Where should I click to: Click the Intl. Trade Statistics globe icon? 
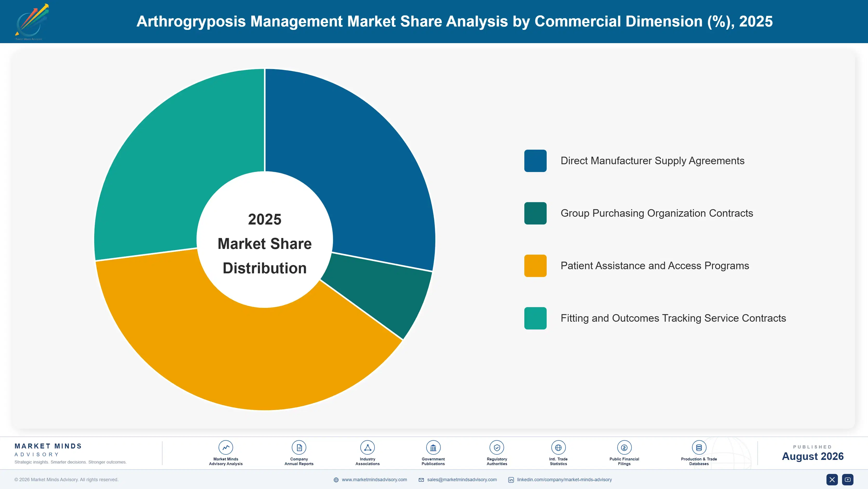click(x=558, y=447)
